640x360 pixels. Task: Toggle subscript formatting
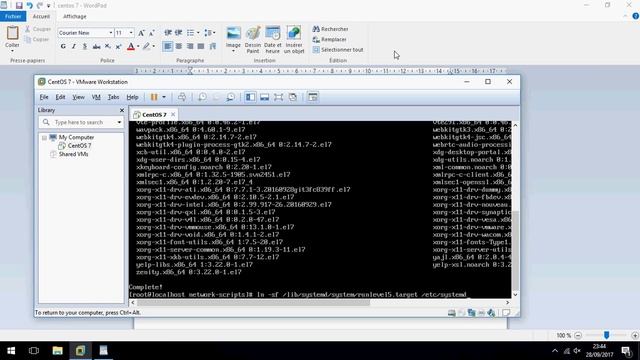[107, 47]
